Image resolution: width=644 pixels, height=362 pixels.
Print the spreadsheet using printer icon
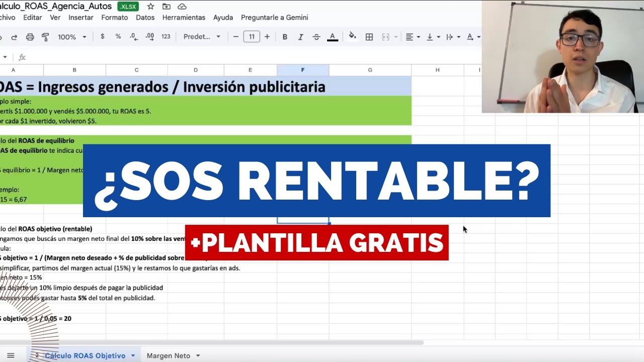(30, 37)
